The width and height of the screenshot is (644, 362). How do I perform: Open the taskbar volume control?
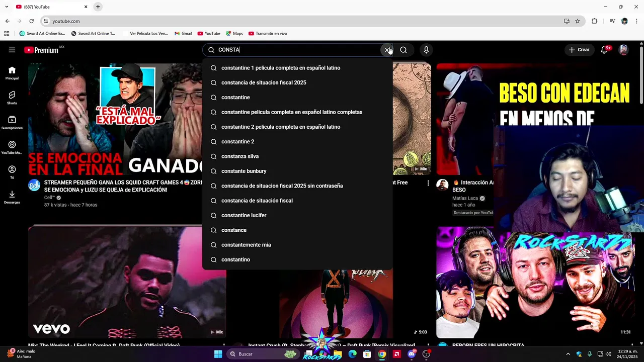608,354
